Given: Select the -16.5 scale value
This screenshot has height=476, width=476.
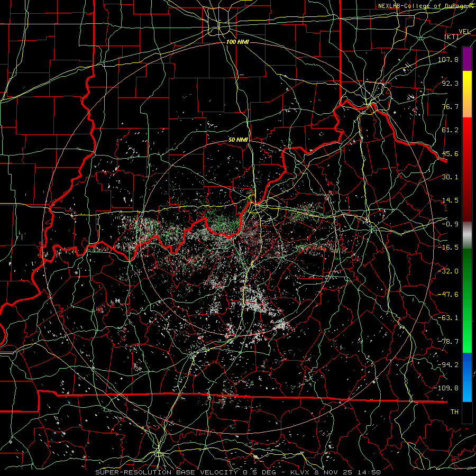Looking at the screenshot, I should pyautogui.click(x=448, y=248).
